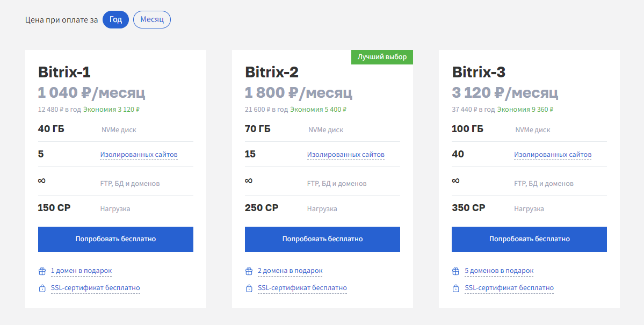Image resolution: width=644 pixels, height=325 pixels.
Task: Click the SSL lock icon in Bitrix-2 card
Action: point(249,288)
